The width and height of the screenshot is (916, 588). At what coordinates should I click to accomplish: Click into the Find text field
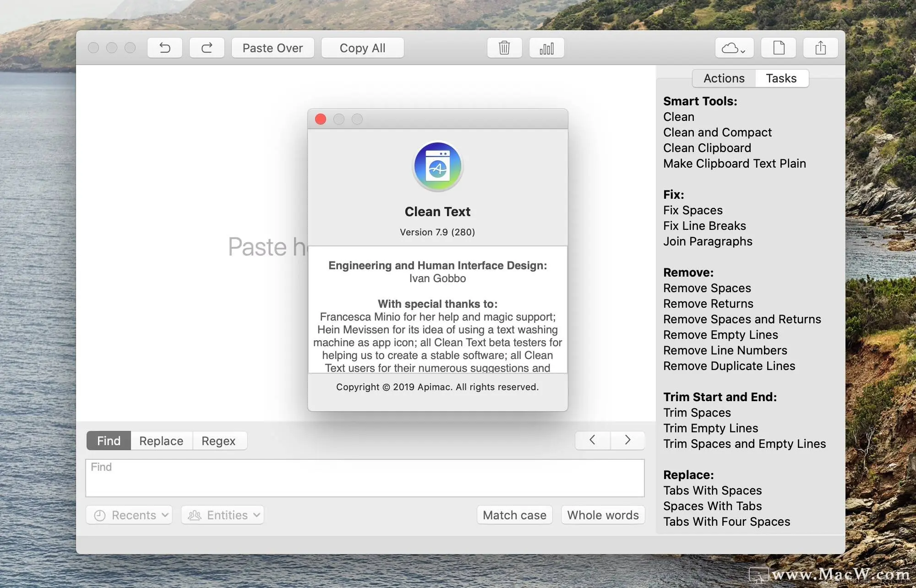pyautogui.click(x=365, y=478)
